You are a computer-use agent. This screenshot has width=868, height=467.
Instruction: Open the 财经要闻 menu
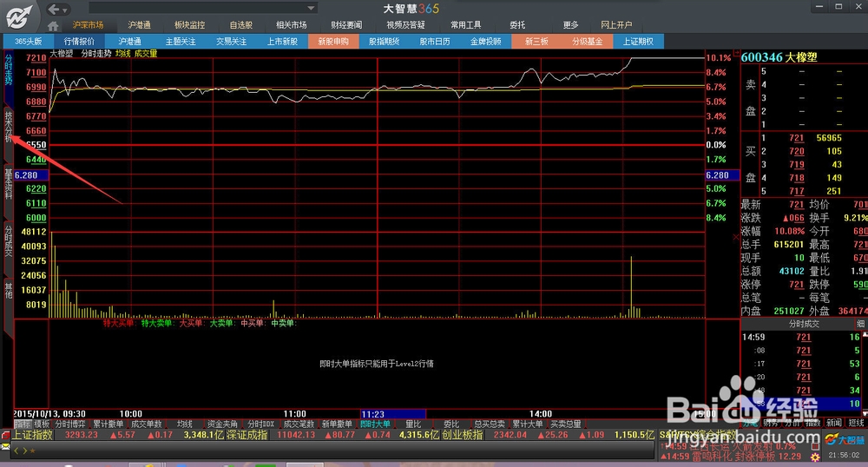(346, 25)
